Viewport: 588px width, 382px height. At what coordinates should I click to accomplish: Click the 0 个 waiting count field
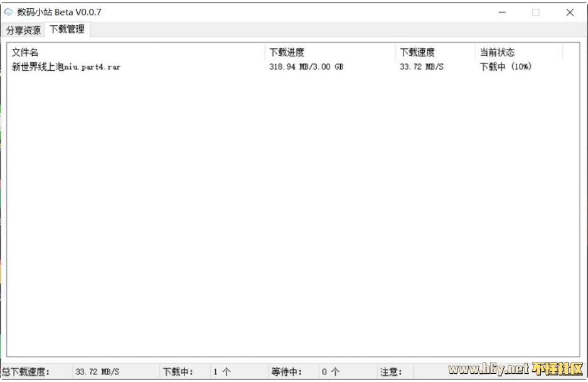pyautogui.click(x=331, y=372)
